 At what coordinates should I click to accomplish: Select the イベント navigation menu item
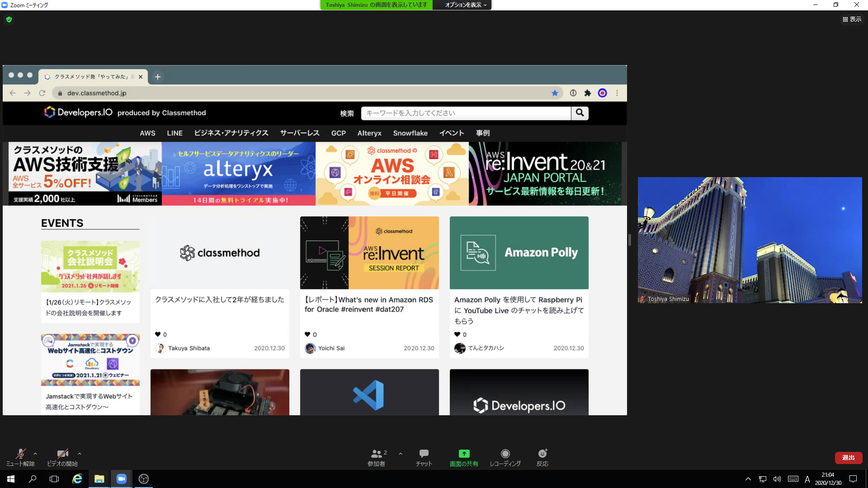click(x=452, y=133)
